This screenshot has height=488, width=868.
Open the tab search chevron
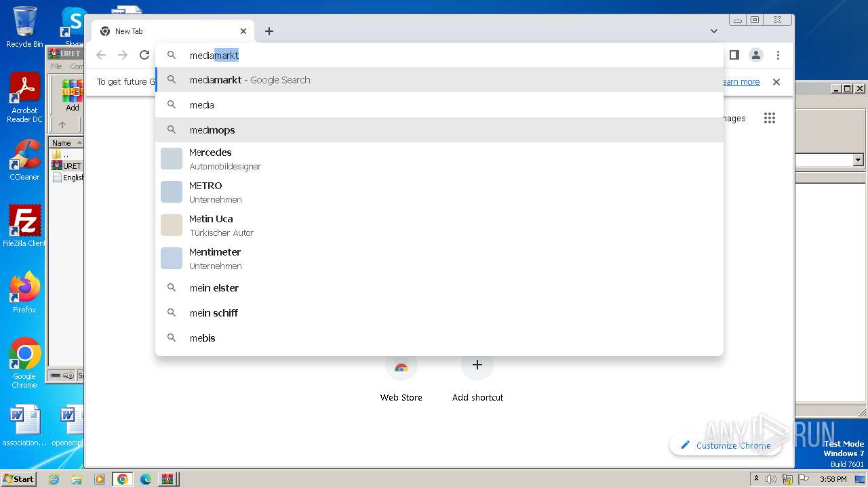714,31
